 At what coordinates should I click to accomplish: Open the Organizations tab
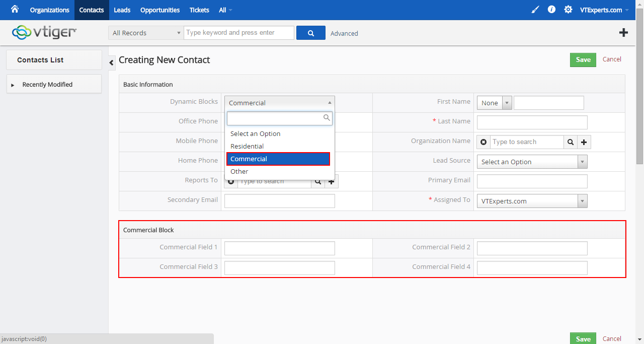pyautogui.click(x=50, y=10)
